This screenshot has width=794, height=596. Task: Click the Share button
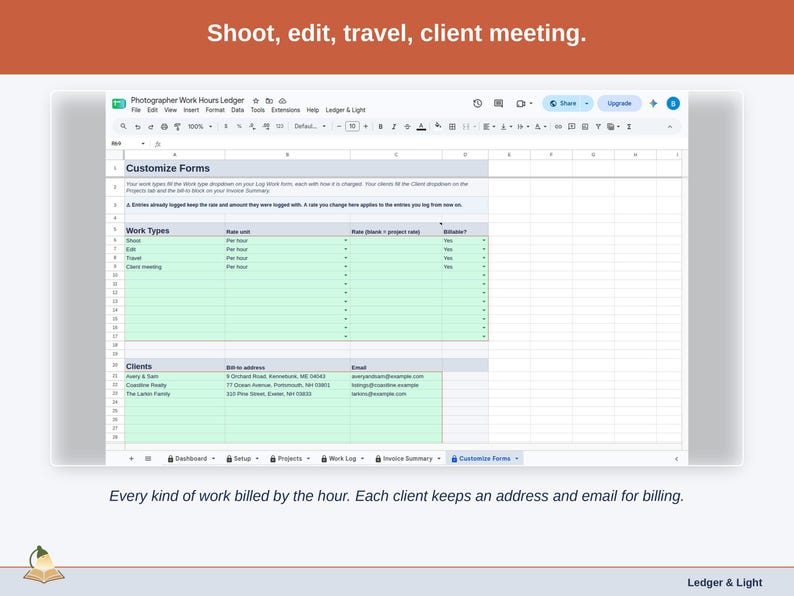pyautogui.click(x=563, y=103)
